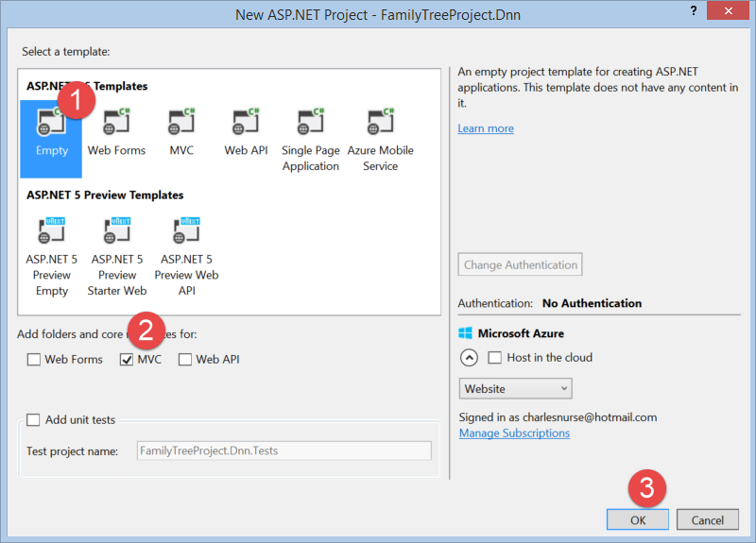The height and width of the screenshot is (543, 756).
Task: Click the No Authentication text
Action: [x=593, y=303]
